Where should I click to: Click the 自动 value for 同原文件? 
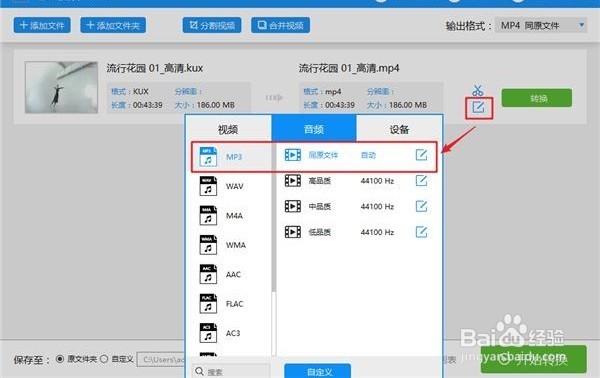(368, 155)
